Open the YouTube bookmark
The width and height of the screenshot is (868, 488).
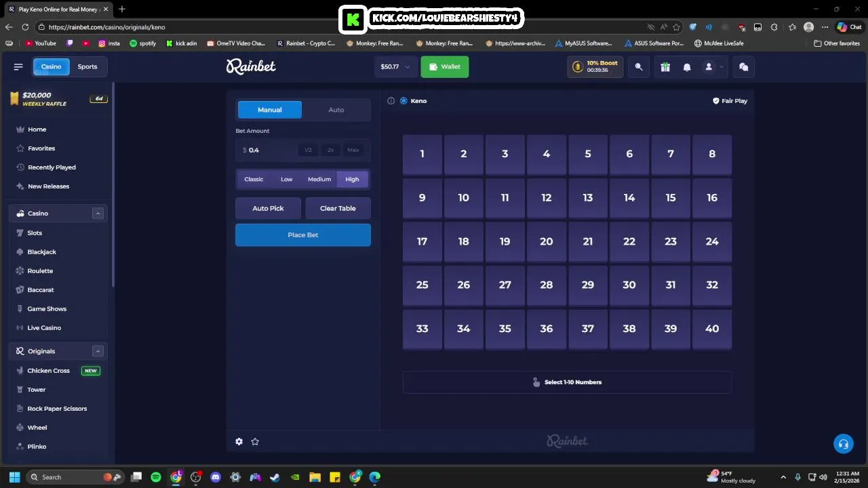[41, 43]
